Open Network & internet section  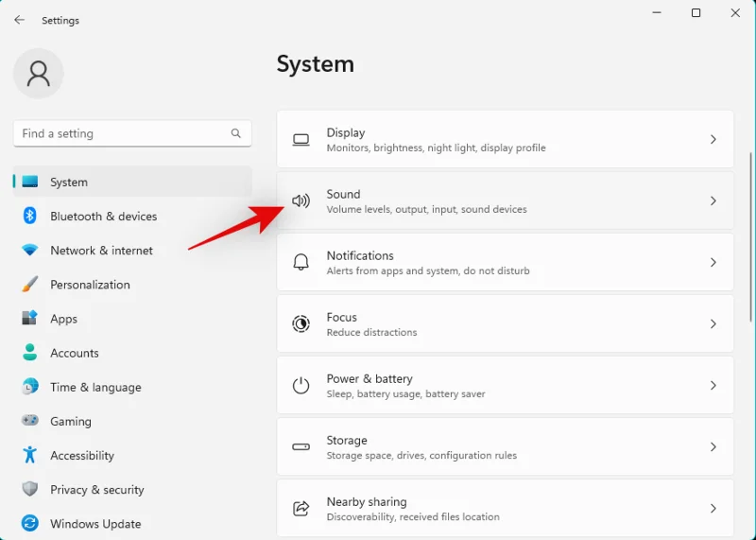pos(101,251)
